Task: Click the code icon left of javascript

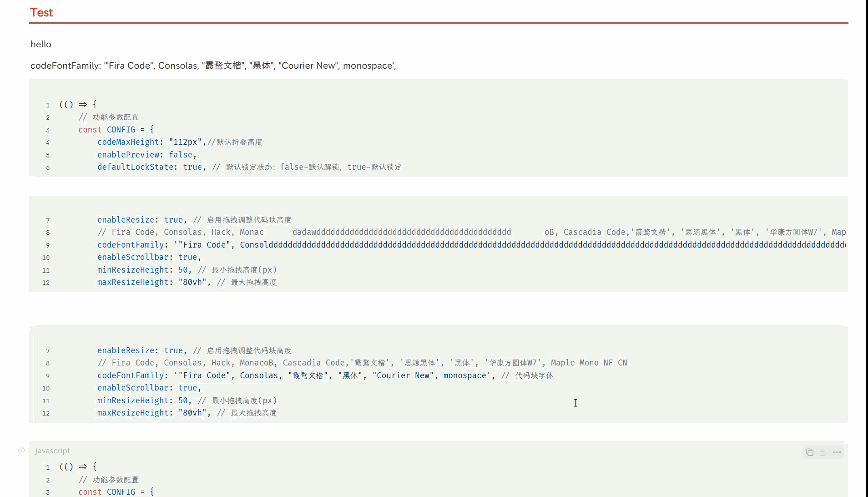Action: (22, 450)
